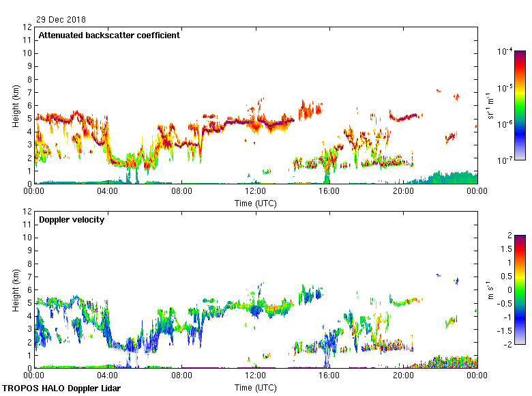The image size is (532, 396).
Task: Click the 'Attenuated backscatter coefficient' plot title
Action: pyautogui.click(x=109, y=36)
